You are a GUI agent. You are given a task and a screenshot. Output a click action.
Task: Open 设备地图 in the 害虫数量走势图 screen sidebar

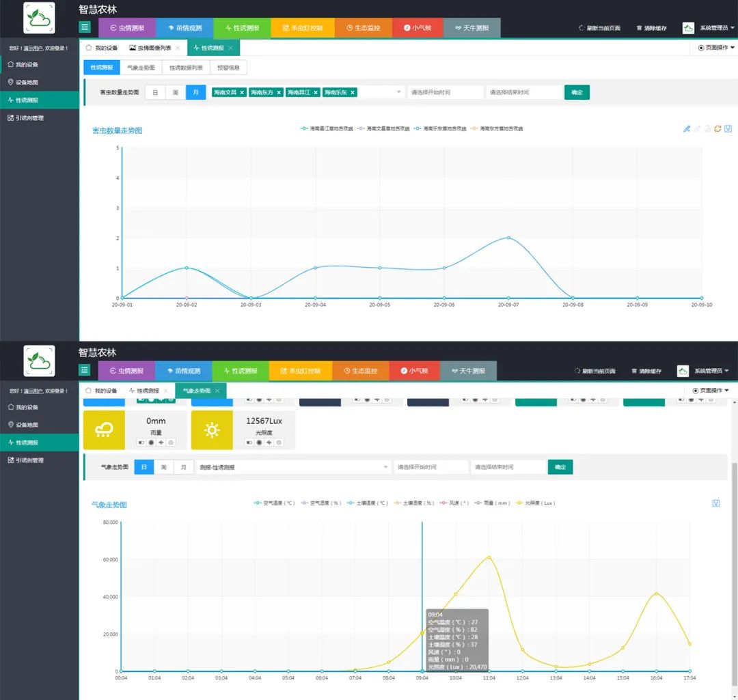point(40,83)
